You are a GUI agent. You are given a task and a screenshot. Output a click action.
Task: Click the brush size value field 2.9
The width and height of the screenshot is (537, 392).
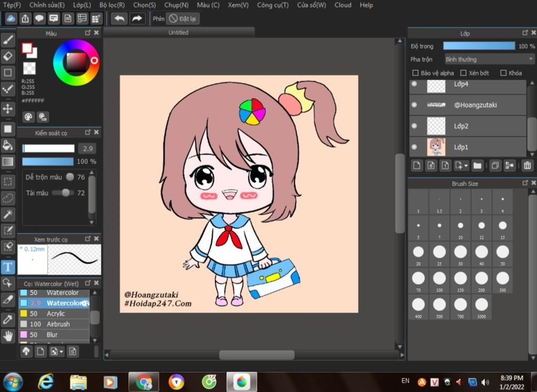pos(87,149)
